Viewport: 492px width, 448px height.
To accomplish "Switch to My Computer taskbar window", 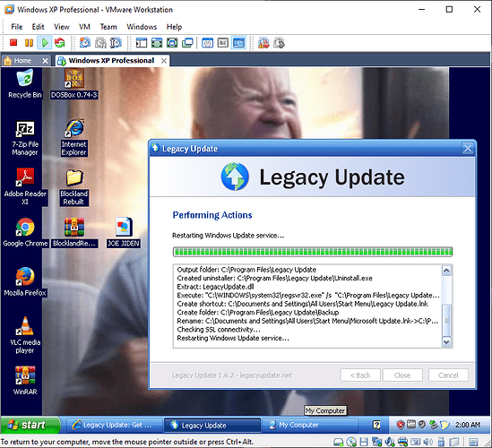I will pyautogui.click(x=309, y=425).
